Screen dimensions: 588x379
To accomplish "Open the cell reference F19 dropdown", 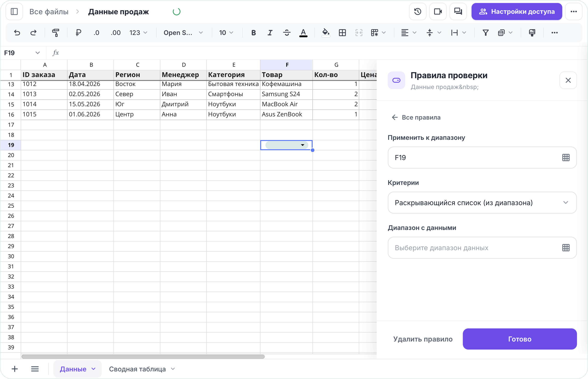I will pyautogui.click(x=37, y=53).
